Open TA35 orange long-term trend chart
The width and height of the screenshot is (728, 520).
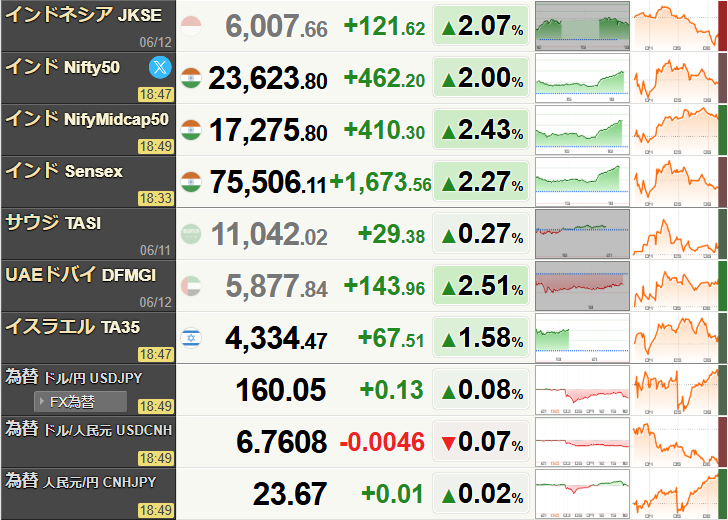point(676,338)
